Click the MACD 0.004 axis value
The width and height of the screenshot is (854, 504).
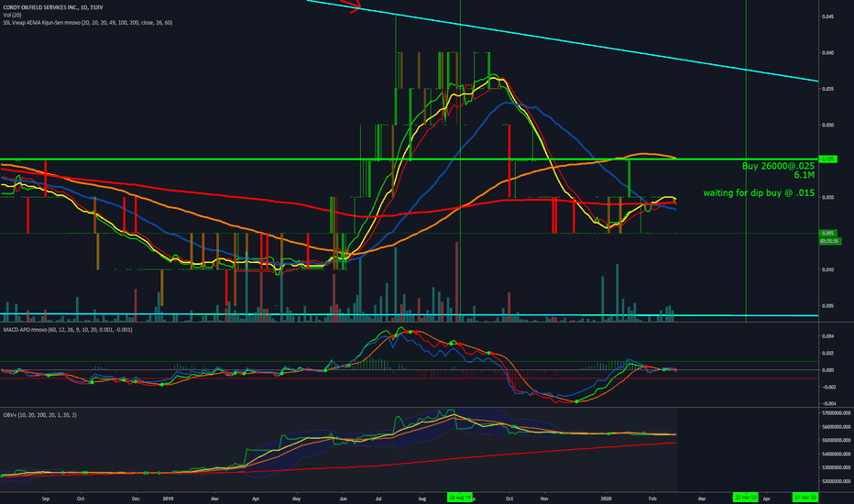coord(827,336)
